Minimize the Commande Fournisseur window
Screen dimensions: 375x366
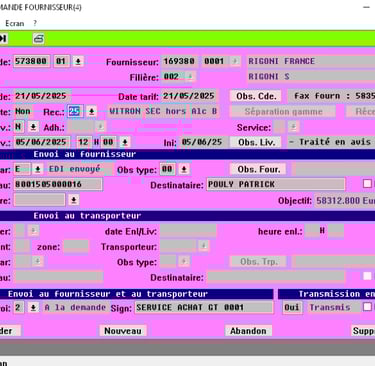point(367,7)
